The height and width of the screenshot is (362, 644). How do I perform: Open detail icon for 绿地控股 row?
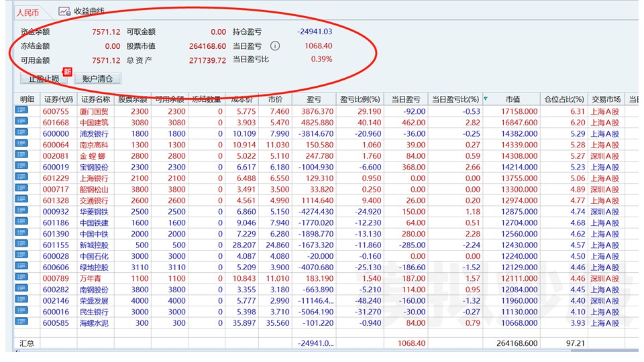tap(21, 266)
